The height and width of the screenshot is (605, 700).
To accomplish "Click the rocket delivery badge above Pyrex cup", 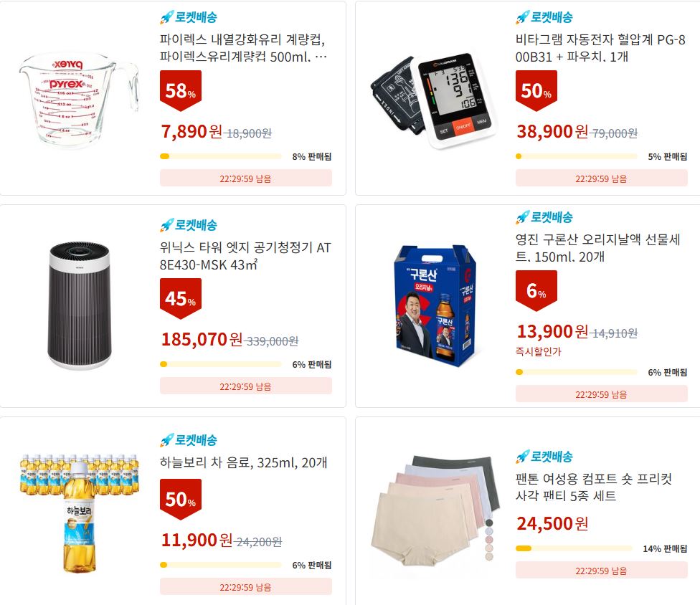I will (189, 17).
